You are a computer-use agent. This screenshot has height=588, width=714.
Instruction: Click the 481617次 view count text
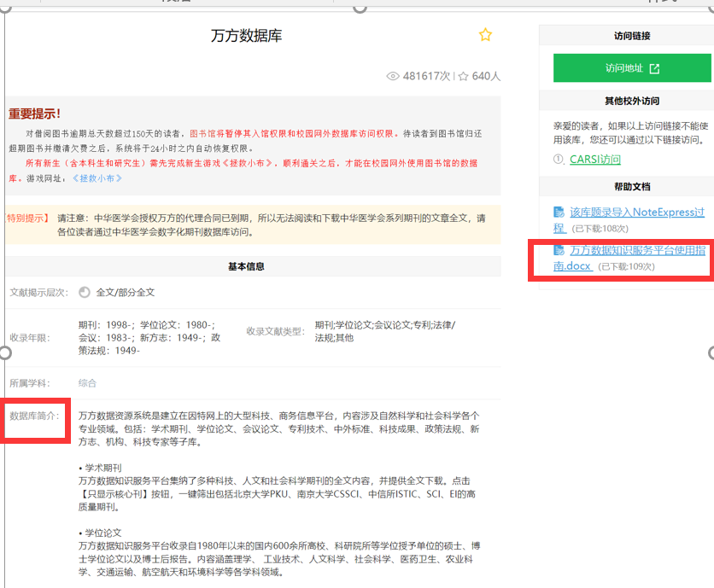[x=426, y=76]
